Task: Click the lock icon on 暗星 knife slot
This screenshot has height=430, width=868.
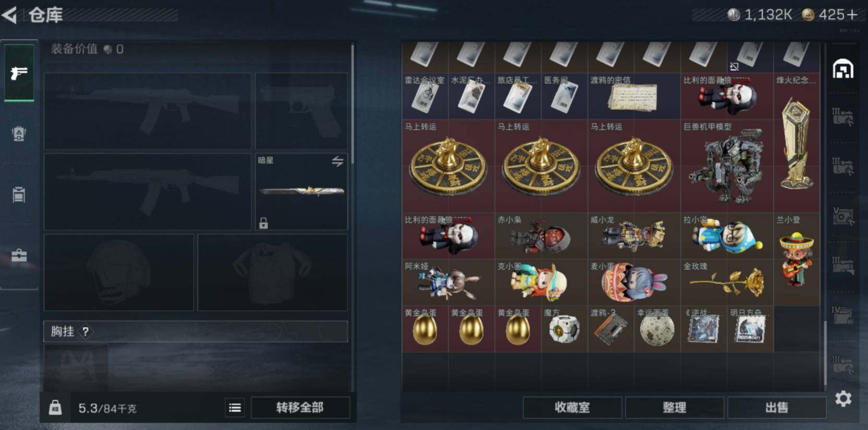Action: pyautogui.click(x=263, y=223)
